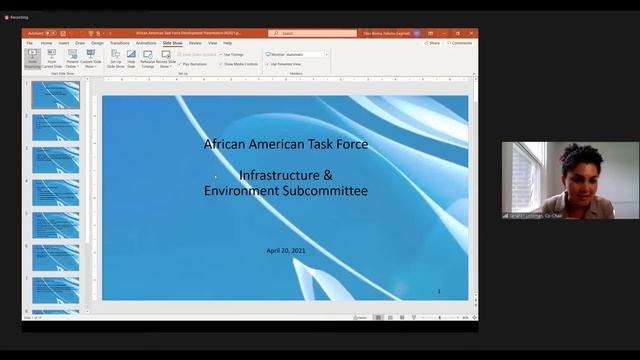The height and width of the screenshot is (360, 640).
Task: Toggle the Play Narrations checkbox
Action: [x=193, y=64]
